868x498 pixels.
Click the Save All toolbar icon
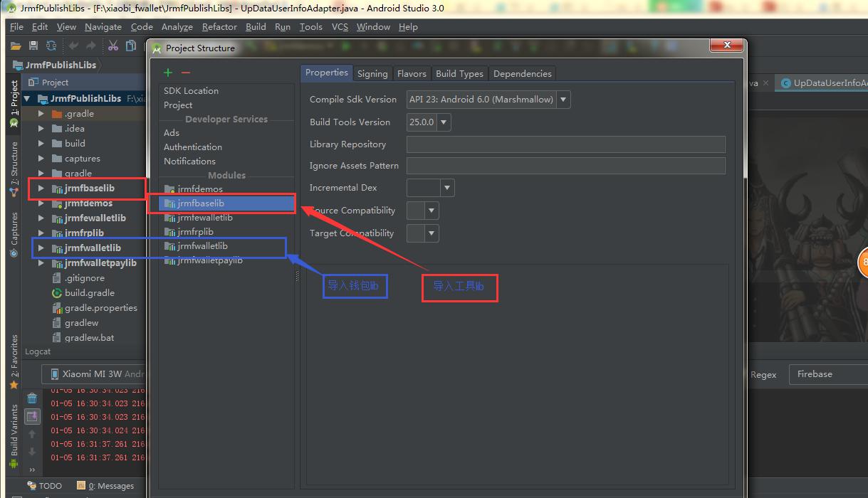pyautogui.click(x=33, y=46)
